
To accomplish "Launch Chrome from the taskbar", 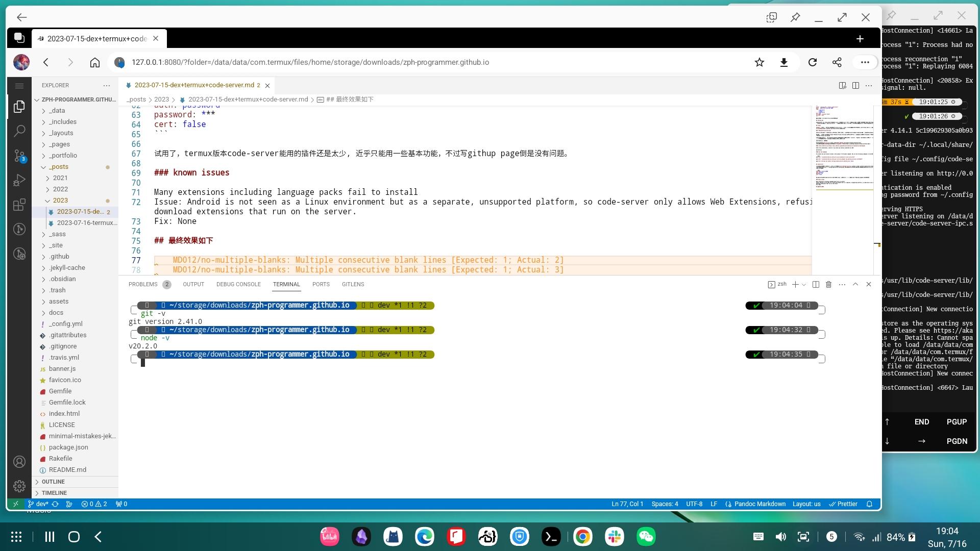I will pos(583,537).
